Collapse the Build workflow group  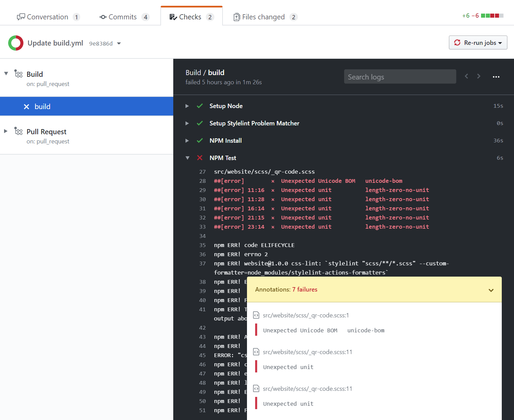click(6, 73)
